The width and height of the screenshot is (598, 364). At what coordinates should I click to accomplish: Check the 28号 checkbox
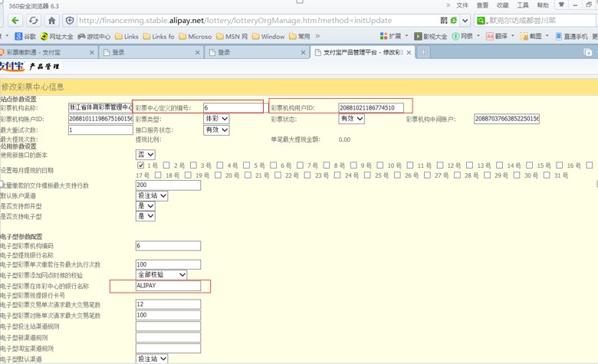point(457,175)
